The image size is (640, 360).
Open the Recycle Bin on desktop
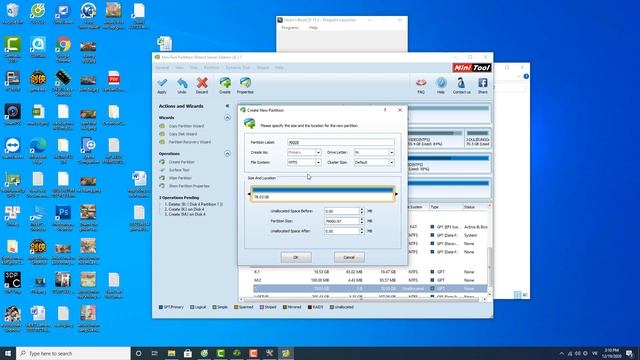pos(12,14)
